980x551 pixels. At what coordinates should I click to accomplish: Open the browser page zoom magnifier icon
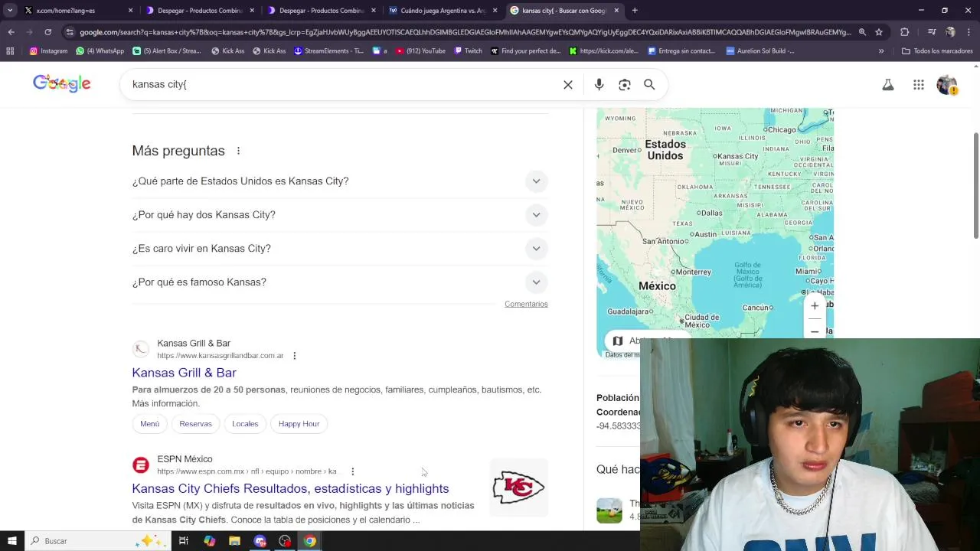[x=862, y=32]
